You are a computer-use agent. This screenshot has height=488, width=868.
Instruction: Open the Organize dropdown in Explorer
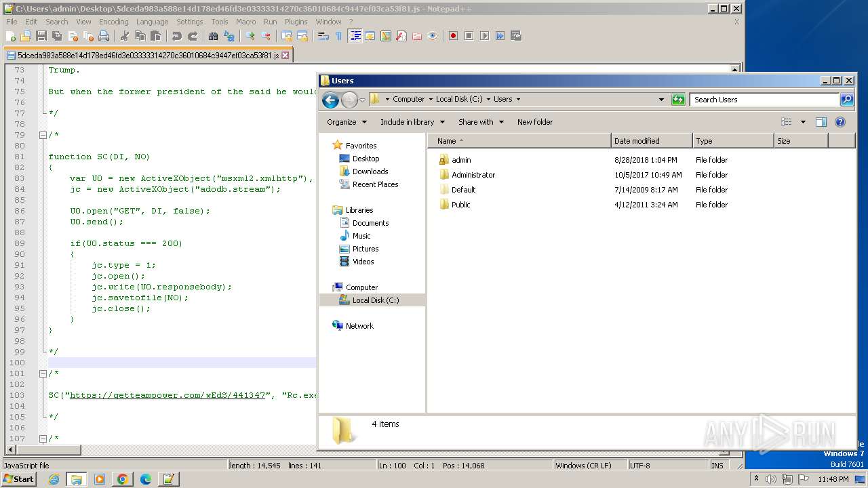pos(347,122)
